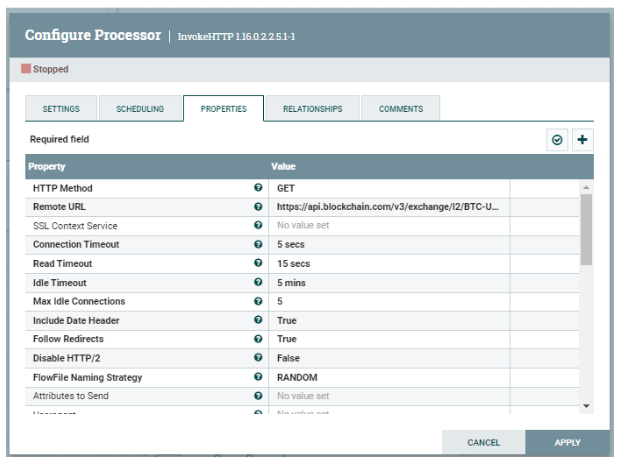Show help for Read Timeout
This screenshot has width=620, height=466.
258,263
